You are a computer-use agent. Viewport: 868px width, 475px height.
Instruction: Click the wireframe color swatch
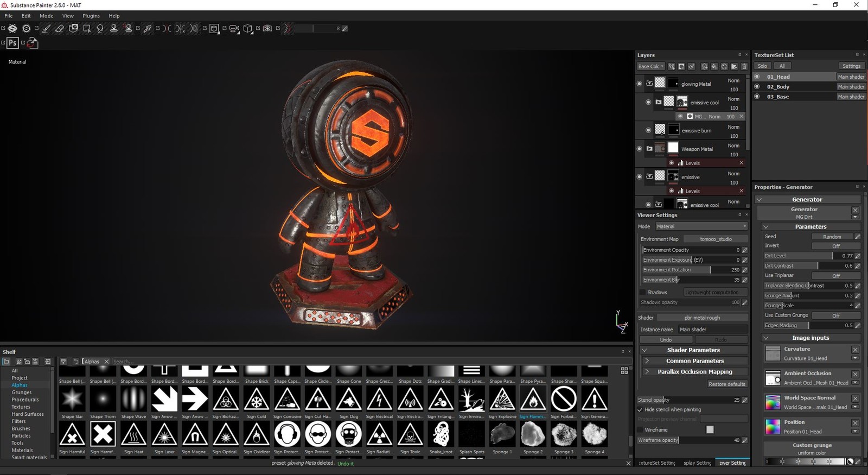[710, 430]
